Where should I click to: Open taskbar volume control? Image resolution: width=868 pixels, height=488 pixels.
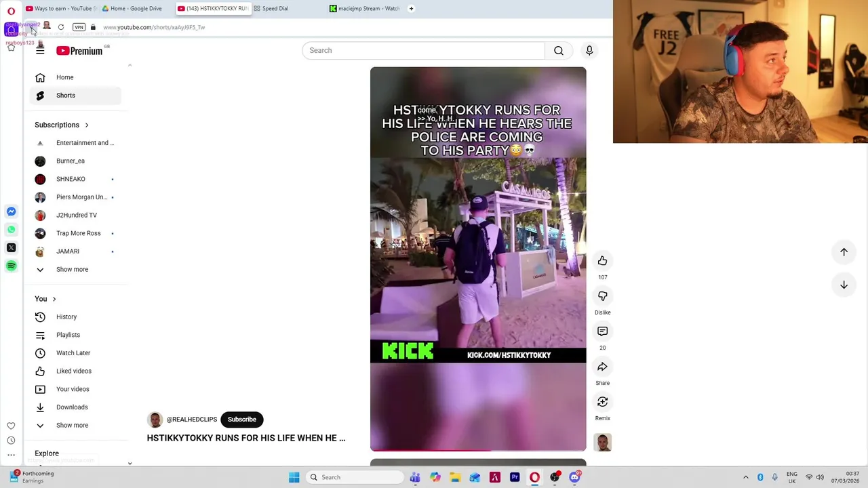[820, 477]
